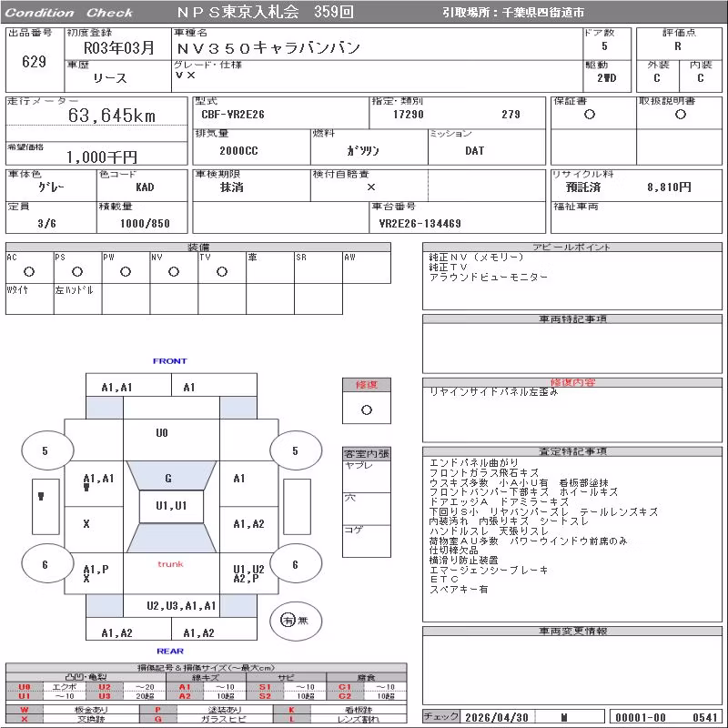Click the circle under 取扱説明書

pyautogui.click(x=681, y=115)
